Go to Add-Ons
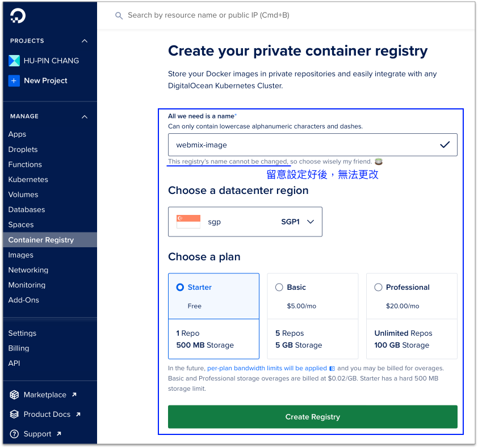This screenshot has height=448, width=478. tap(23, 300)
